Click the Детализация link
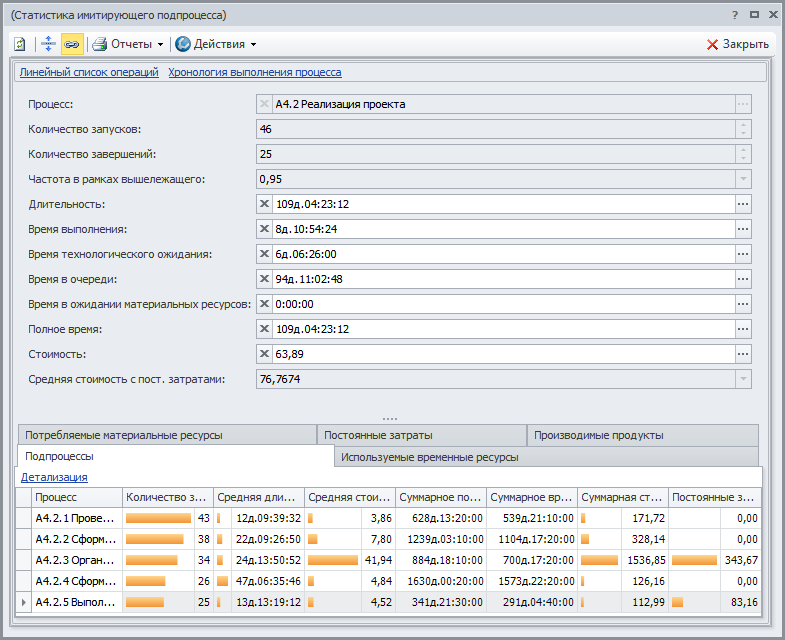The height and width of the screenshot is (640, 785). [54, 478]
